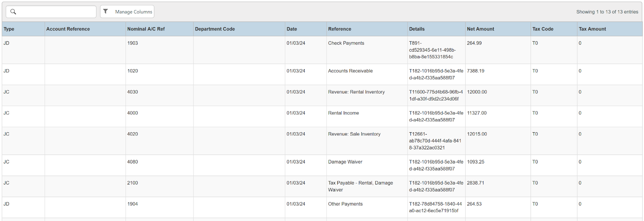Image resolution: width=644 pixels, height=221 pixels.
Task: Click the filter funnel icon
Action: point(105,12)
